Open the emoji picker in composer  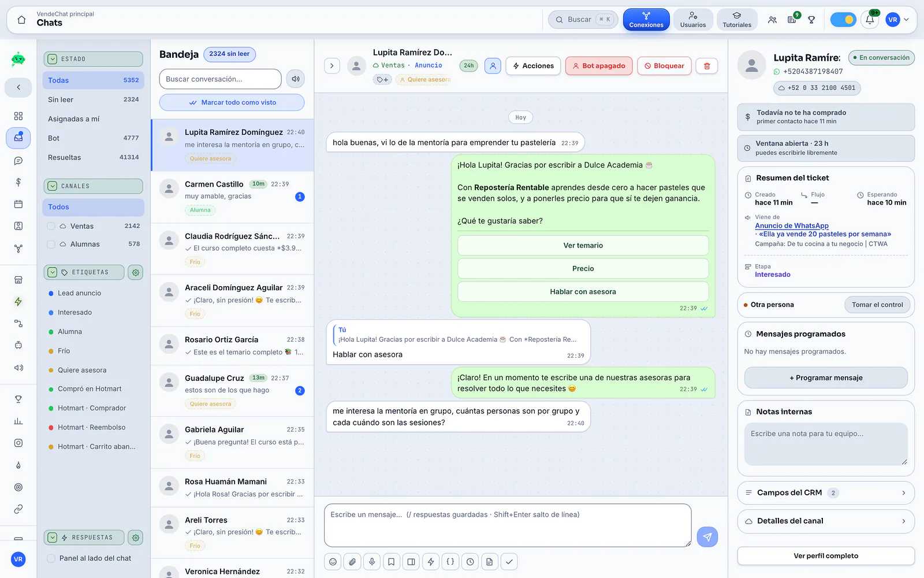coord(333,562)
